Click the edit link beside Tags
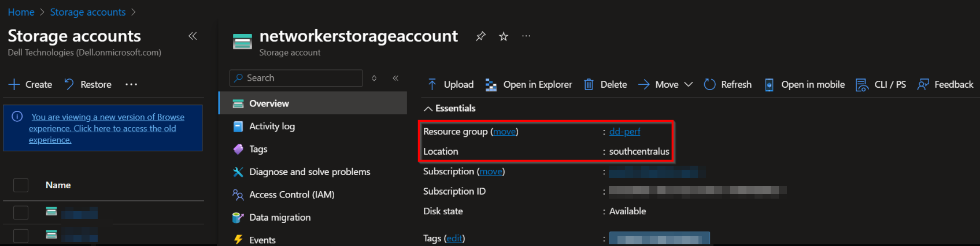Image resolution: width=980 pixels, height=246 pixels. [x=454, y=238]
